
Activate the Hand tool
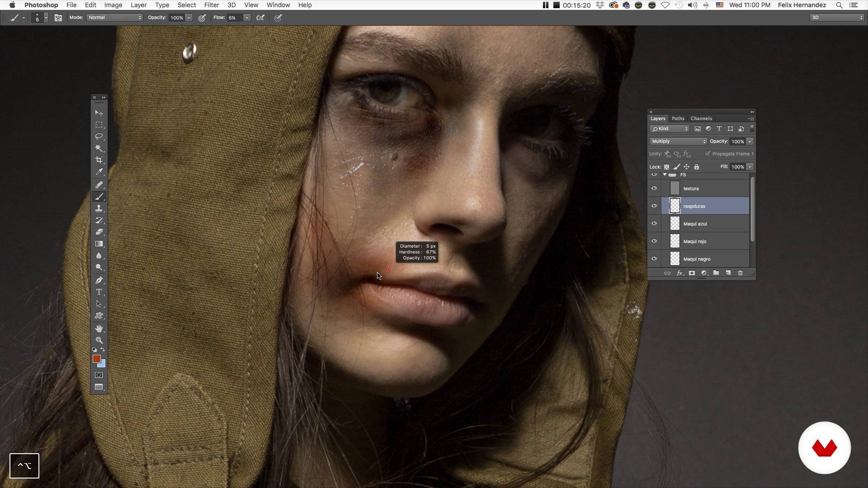(x=99, y=328)
